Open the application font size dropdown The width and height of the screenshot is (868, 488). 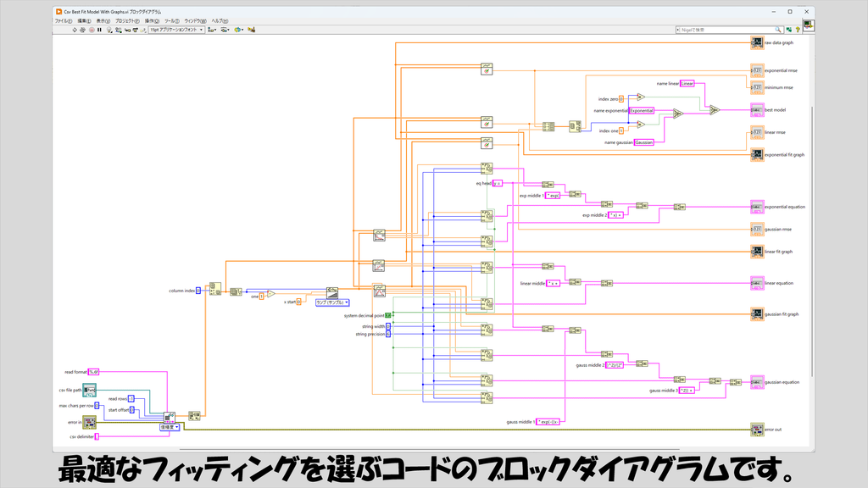point(176,30)
